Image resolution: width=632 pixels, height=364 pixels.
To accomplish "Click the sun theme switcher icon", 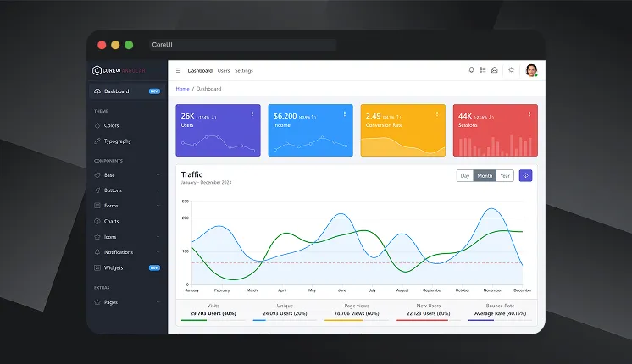I will (511, 70).
